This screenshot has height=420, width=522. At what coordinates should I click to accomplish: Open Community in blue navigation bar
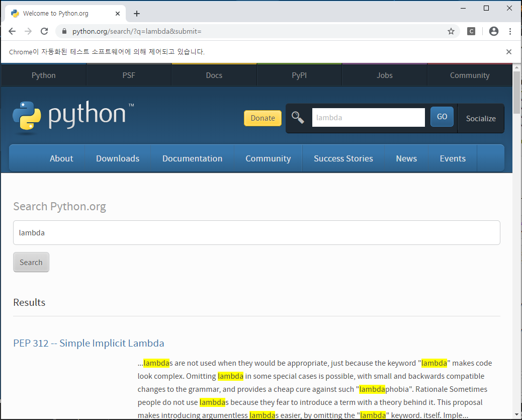(x=268, y=158)
